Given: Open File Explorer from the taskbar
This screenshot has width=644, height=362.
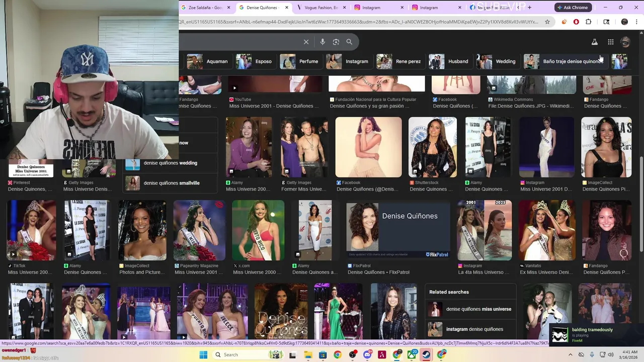Looking at the screenshot, I should (x=308, y=354).
